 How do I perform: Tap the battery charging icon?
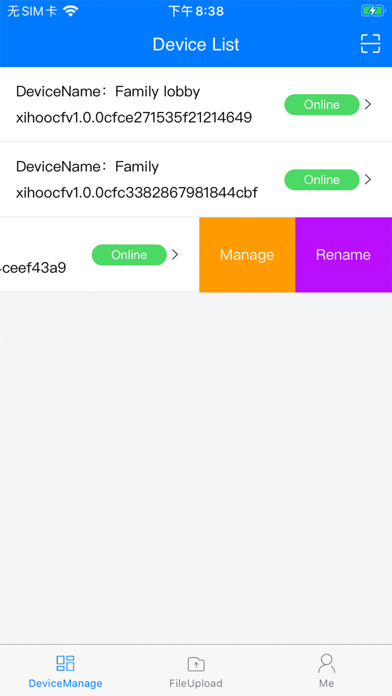[373, 11]
